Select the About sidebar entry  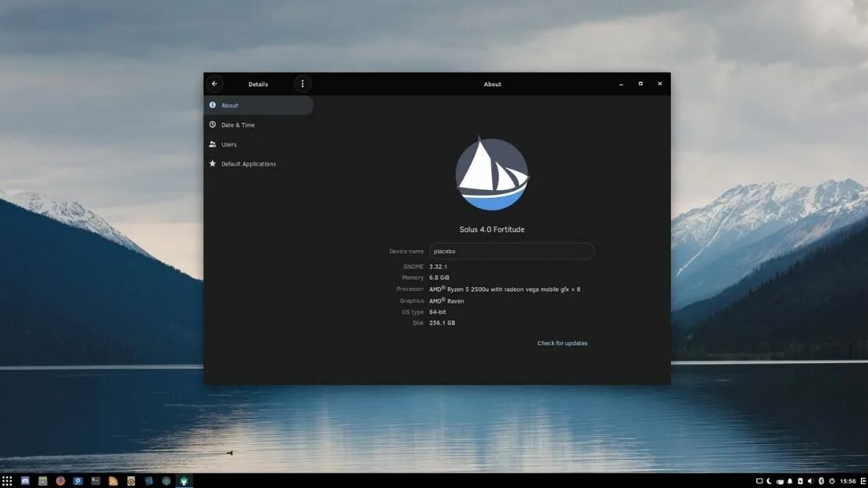point(259,106)
